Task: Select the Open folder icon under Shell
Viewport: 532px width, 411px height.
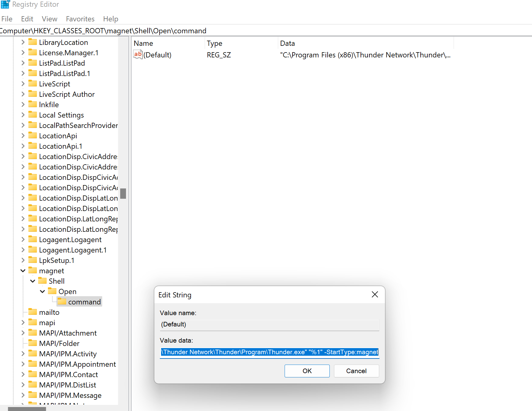Action: [x=52, y=291]
